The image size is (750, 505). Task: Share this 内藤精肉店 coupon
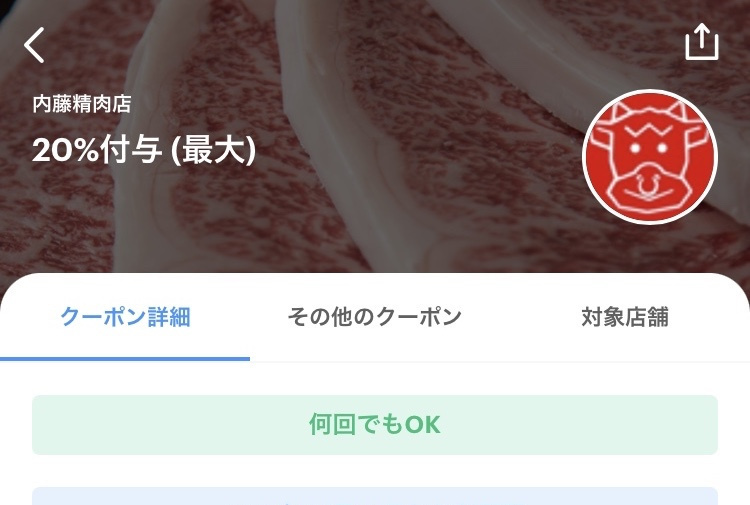[x=702, y=42]
